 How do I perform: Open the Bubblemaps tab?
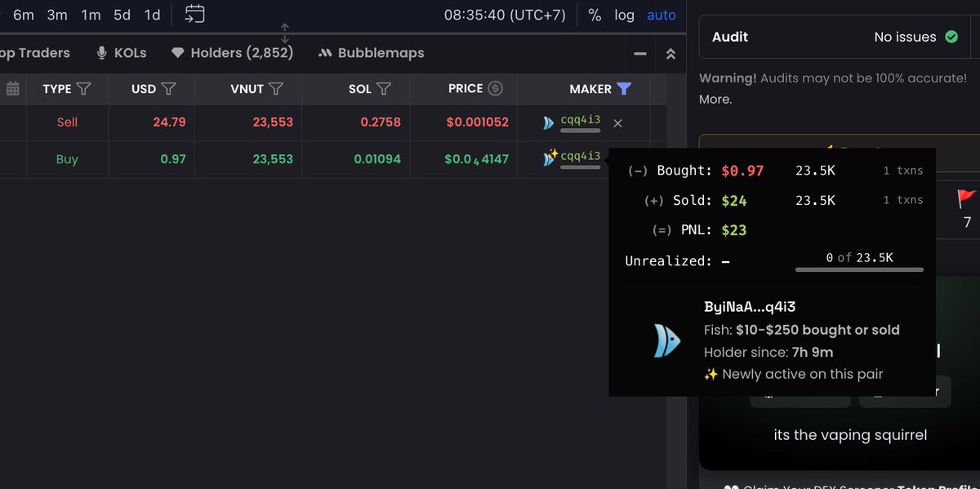(x=371, y=53)
